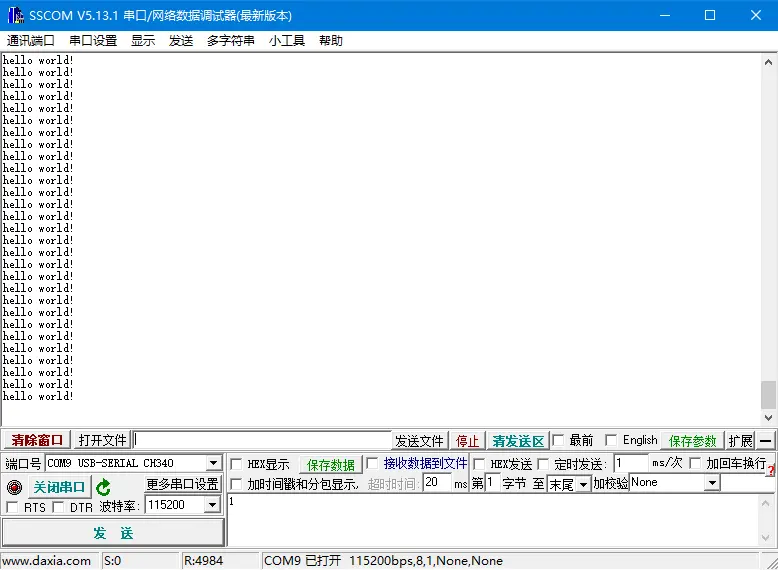
Task: Click the checksum result field beside None
Action: [x=745, y=482]
